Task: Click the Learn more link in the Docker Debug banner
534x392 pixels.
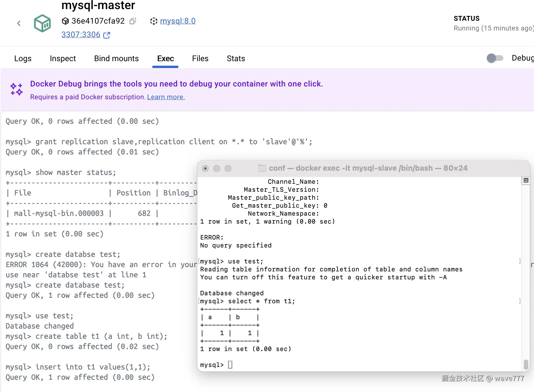Action: [x=166, y=97]
